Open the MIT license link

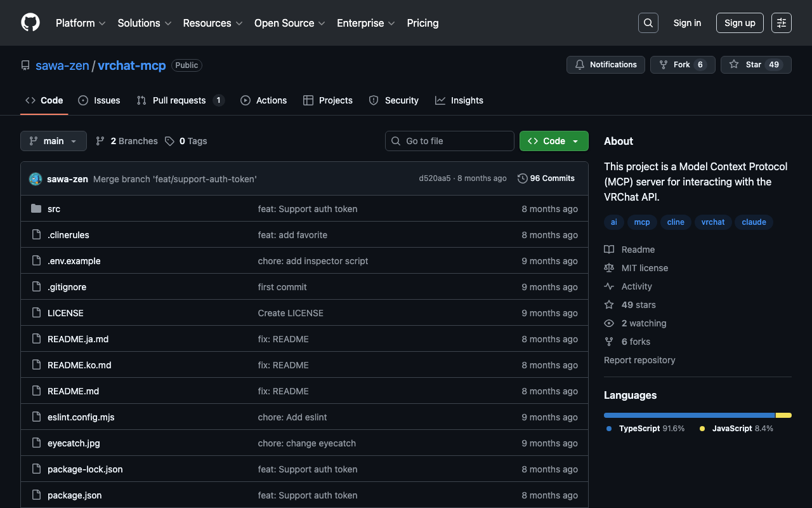point(644,268)
